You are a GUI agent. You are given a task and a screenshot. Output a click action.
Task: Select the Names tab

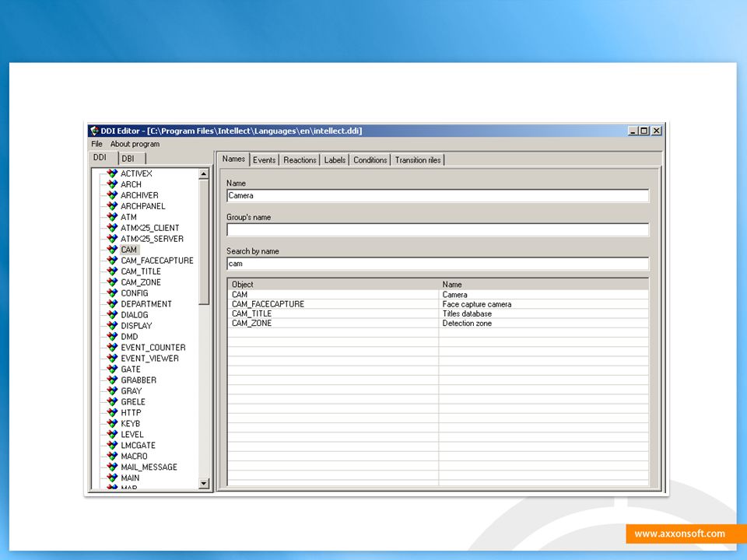point(233,159)
